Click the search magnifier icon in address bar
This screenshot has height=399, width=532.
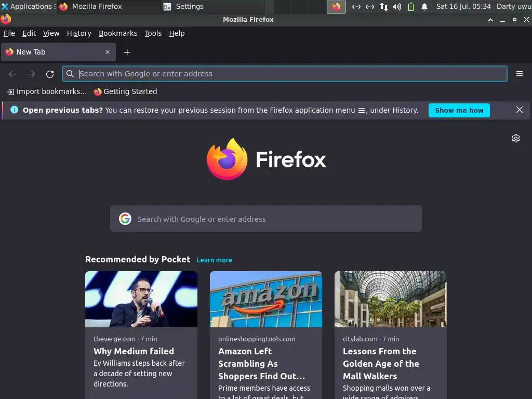pyautogui.click(x=70, y=74)
